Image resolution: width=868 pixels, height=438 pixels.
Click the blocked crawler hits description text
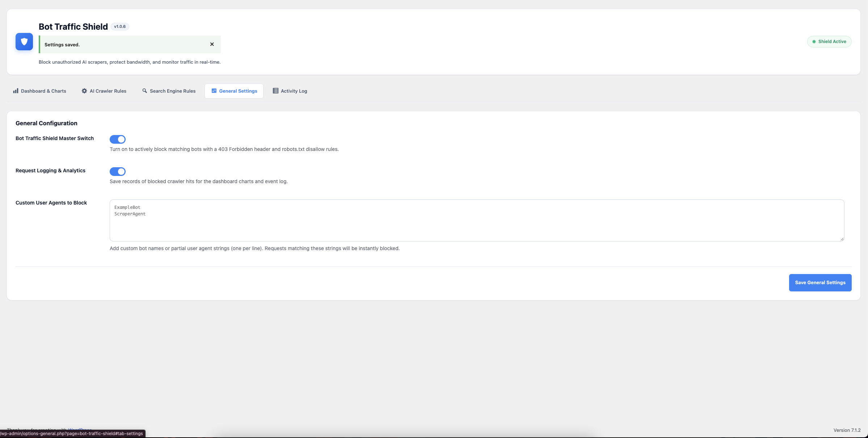(x=199, y=181)
